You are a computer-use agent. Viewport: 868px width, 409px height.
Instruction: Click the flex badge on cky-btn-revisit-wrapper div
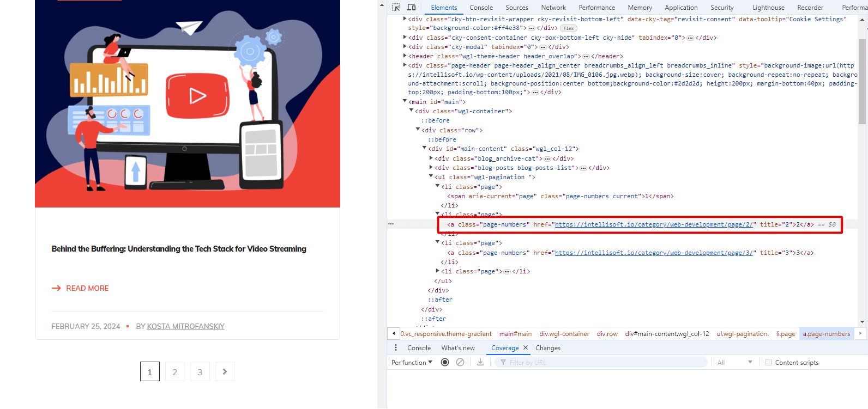569,28
